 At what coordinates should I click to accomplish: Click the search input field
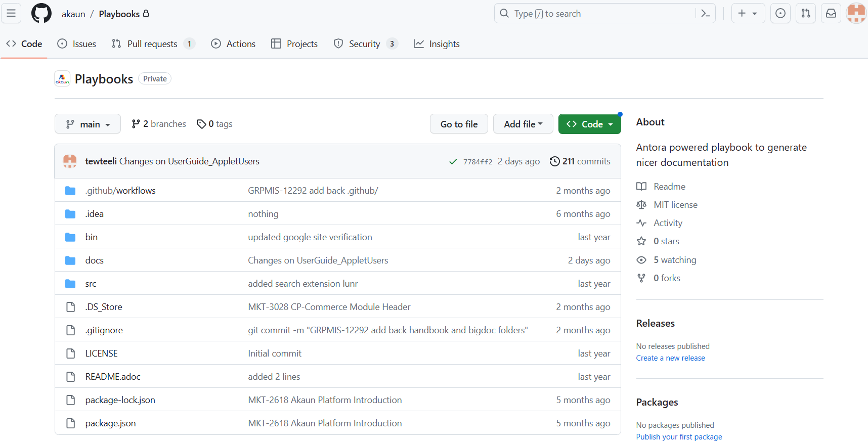tap(597, 14)
